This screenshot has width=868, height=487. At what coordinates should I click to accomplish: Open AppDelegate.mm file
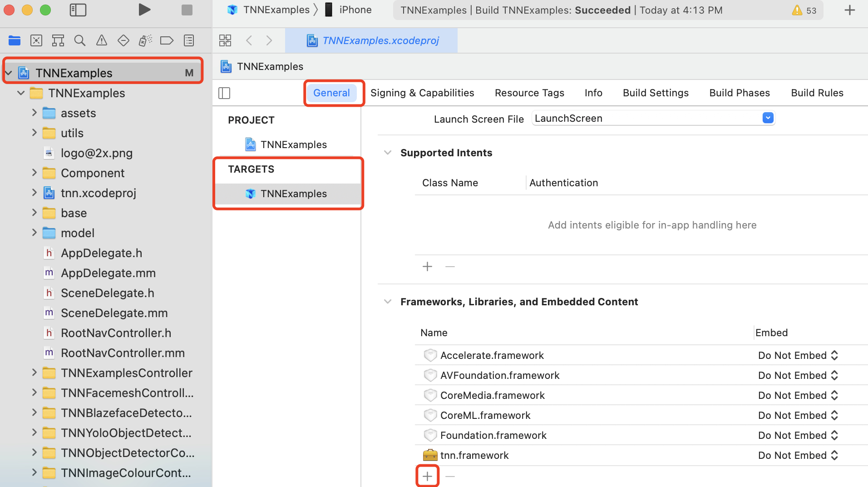(x=99, y=273)
